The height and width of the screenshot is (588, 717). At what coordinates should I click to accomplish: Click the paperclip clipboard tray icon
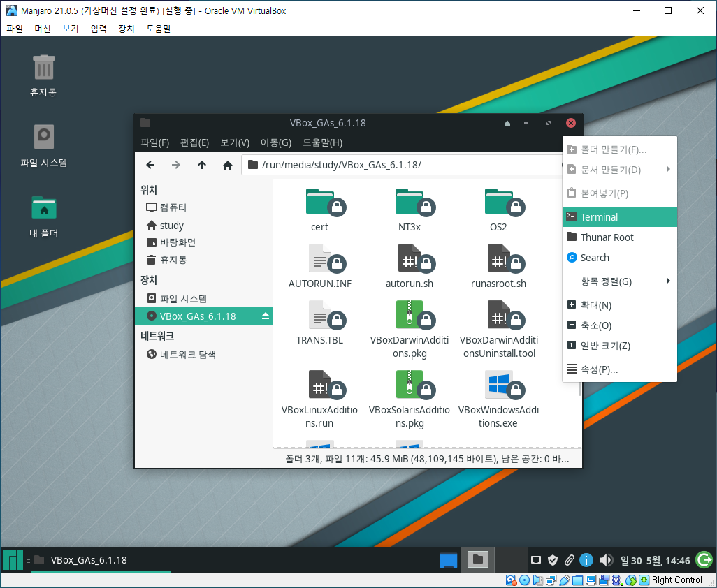click(570, 560)
